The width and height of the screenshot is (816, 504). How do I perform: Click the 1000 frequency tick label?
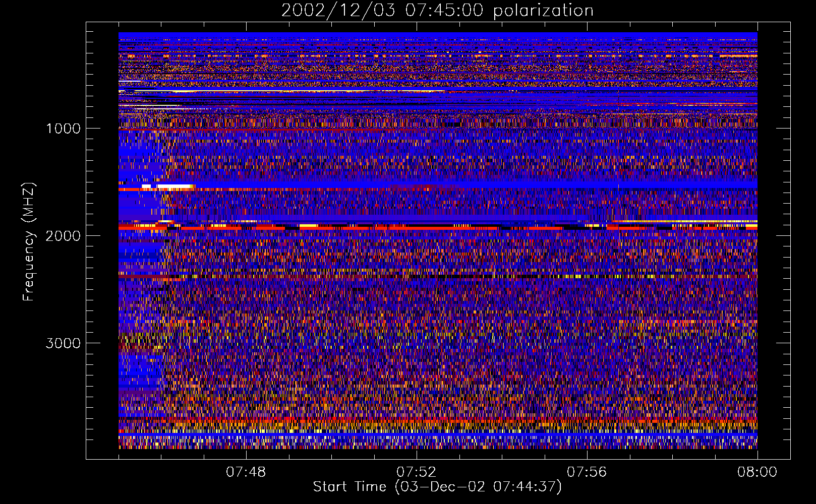(63, 129)
